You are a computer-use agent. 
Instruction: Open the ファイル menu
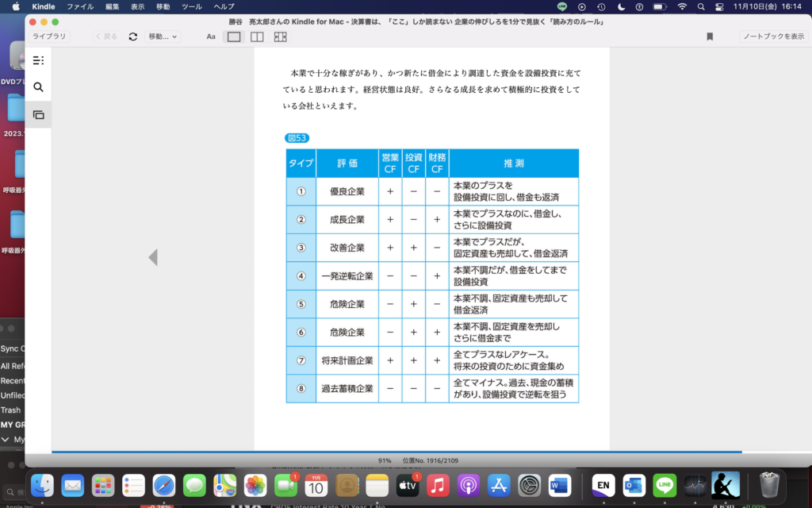pos(79,6)
